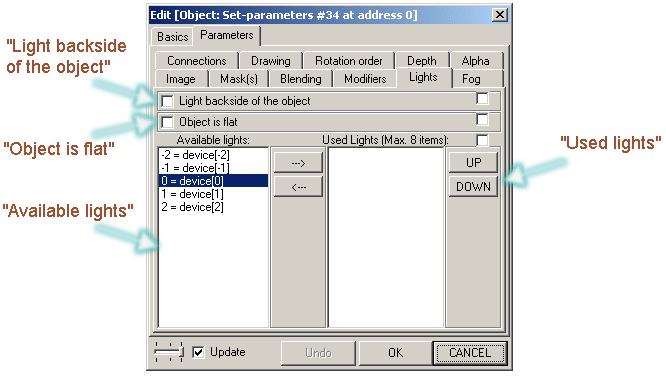Switch to the Basics tab
Viewport: 666px width, 377px height.
click(172, 37)
